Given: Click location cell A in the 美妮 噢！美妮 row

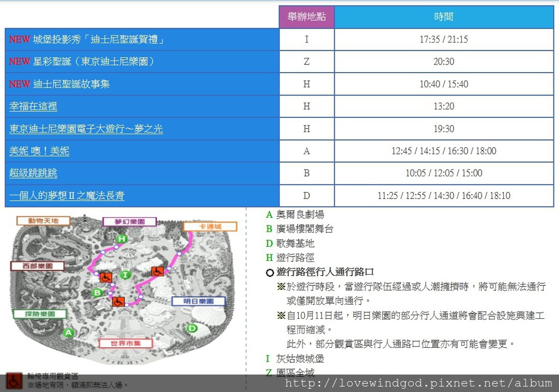Looking at the screenshot, I should point(307,151).
